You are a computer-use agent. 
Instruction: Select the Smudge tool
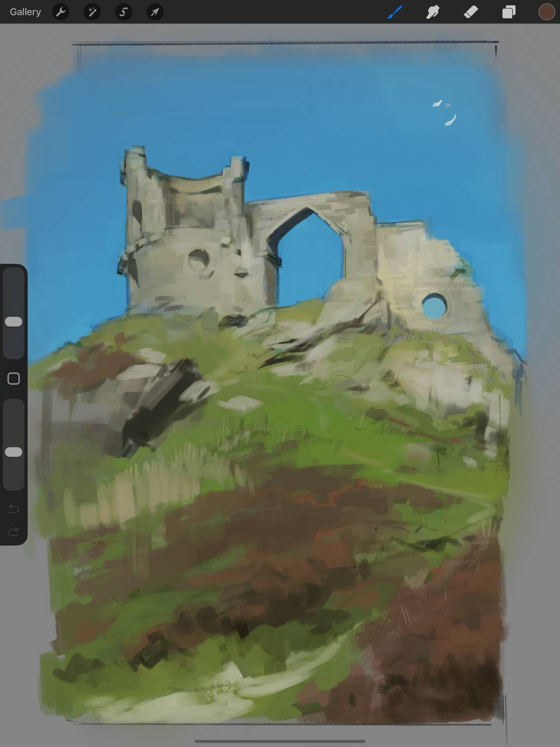tap(433, 12)
